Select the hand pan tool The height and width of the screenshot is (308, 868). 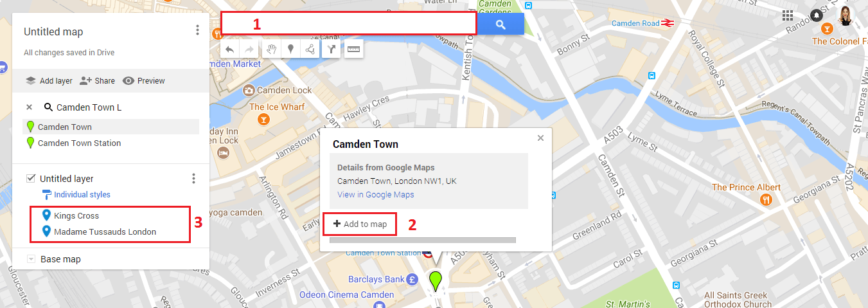[271, 50]
